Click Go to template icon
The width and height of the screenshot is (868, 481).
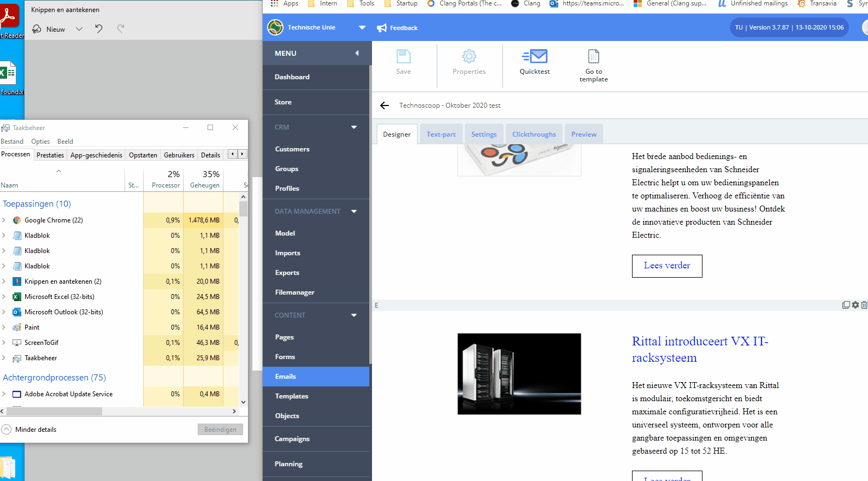pos(594,56)
